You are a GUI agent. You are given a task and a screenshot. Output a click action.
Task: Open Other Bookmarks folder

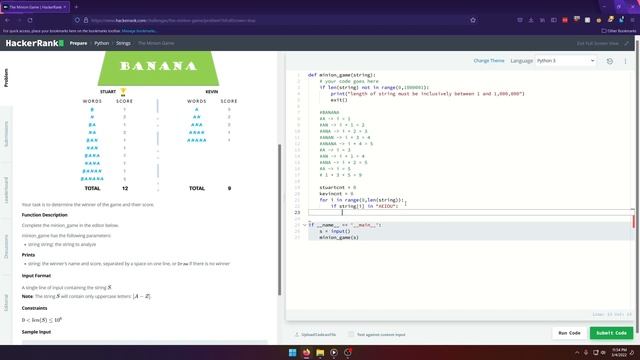point(619,31)
